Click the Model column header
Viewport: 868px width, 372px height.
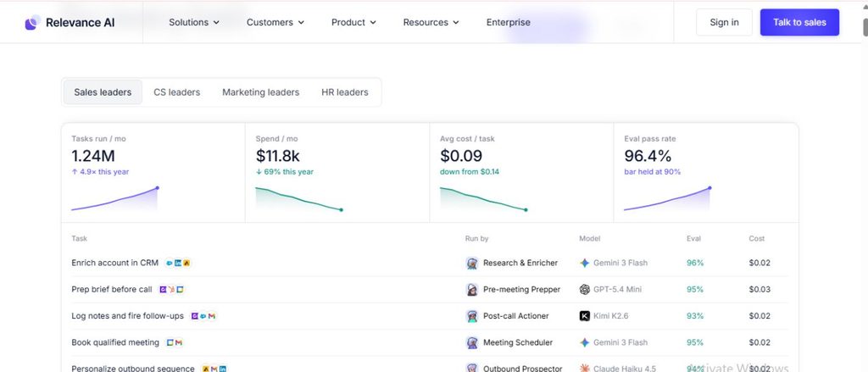[x=590, y=239]
